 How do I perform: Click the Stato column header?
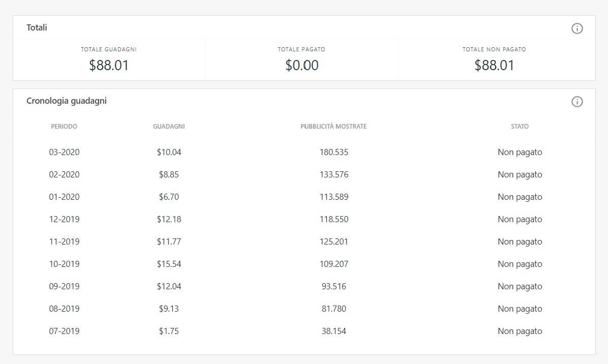(x=520, y=126)
